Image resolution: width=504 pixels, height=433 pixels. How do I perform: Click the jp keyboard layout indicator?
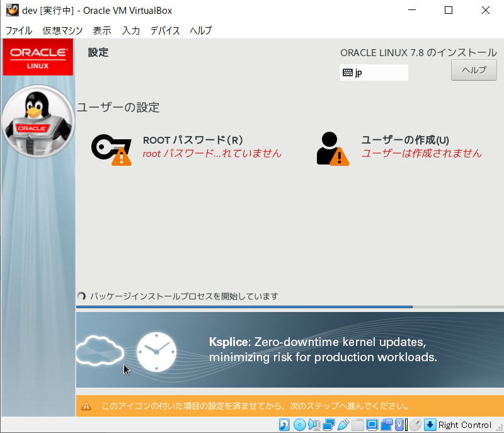coord(374,72)
